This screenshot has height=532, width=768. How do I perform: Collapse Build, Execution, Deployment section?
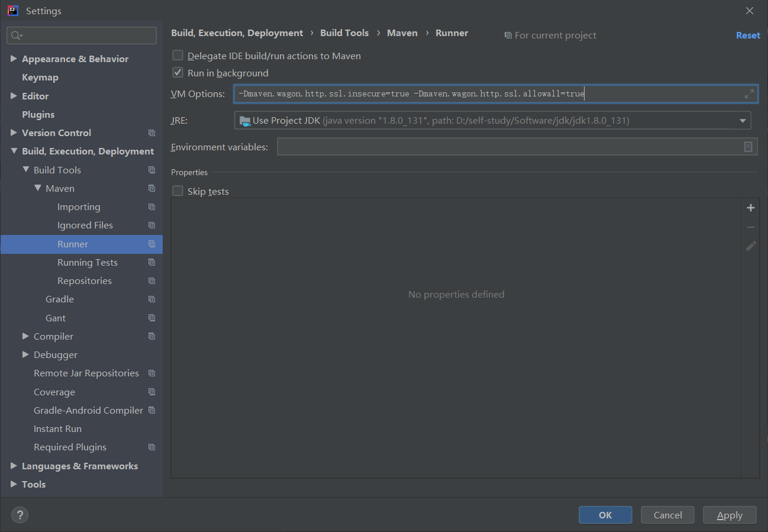(x=14, y=151)
